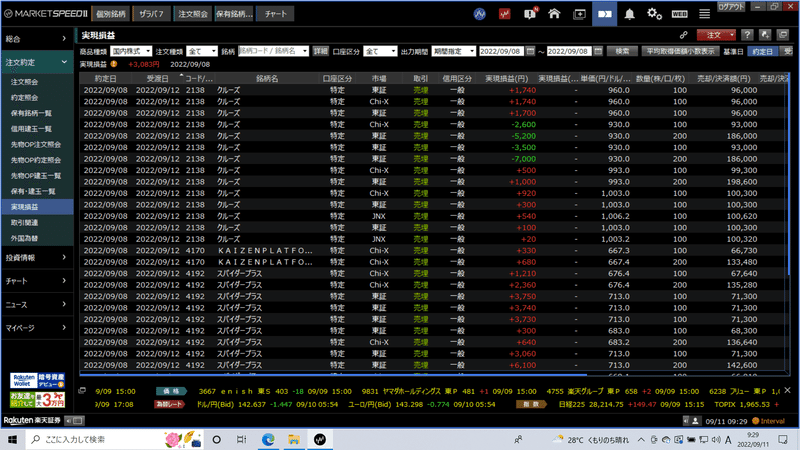This screenshot has height=450, width=800.
Task: Click the user icon in the status bar
Action: click(695, 421)
